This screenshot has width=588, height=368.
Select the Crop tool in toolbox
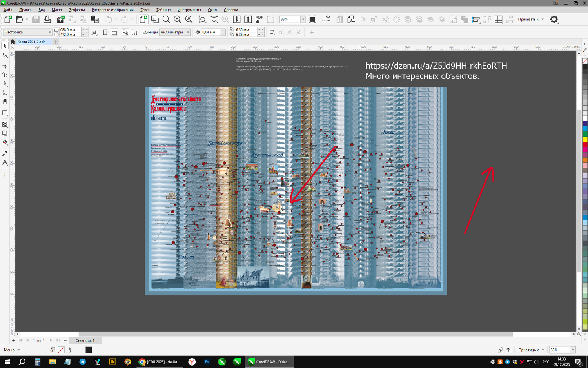[5, 66]
